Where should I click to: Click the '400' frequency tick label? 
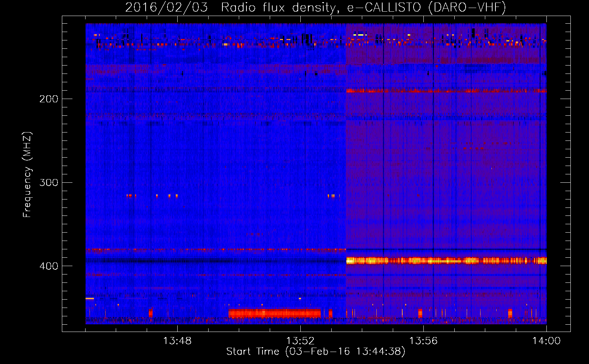tap(49, 266)
